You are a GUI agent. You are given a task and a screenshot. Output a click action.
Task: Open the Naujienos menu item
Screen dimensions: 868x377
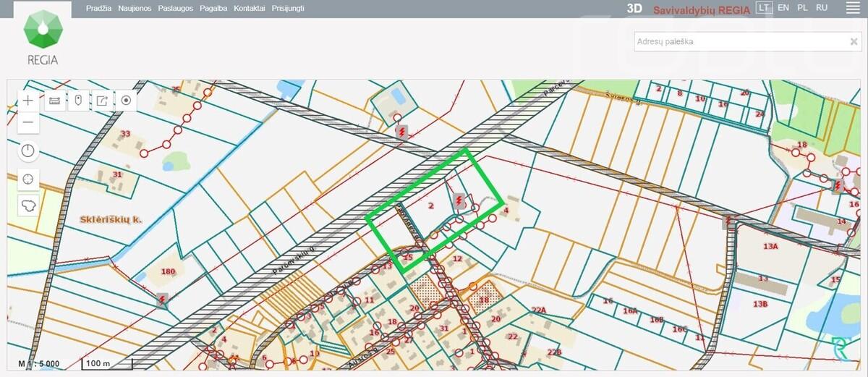[135, 8]
